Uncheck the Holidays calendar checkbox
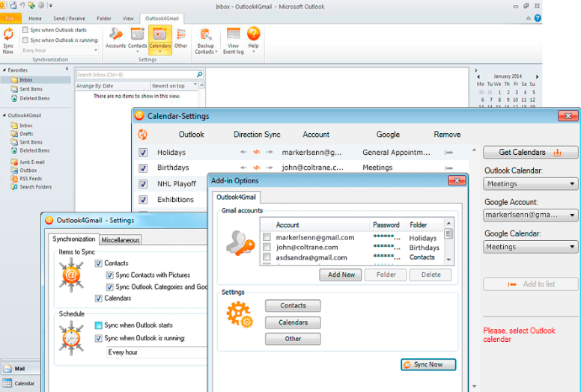This screenshot has height=392, width=581. [x=143, y=153]
